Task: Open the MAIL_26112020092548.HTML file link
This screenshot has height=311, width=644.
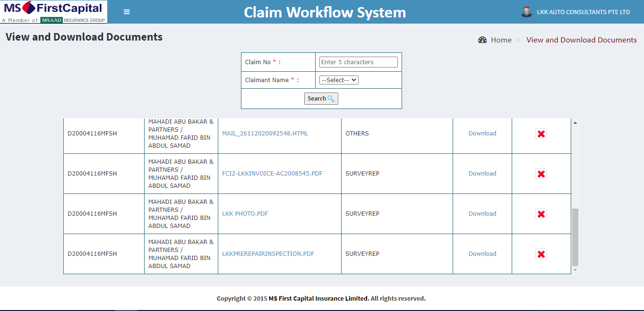Action: click(265, 134)
